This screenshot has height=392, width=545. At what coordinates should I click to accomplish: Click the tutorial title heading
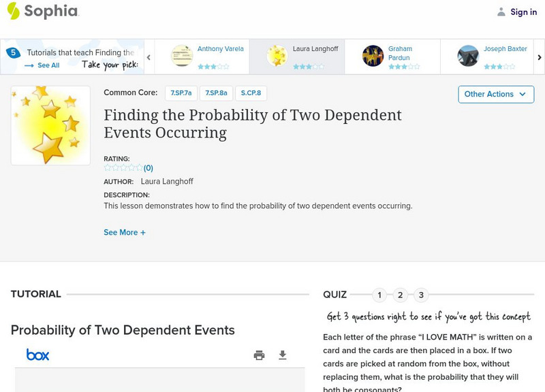coord(252,124)
